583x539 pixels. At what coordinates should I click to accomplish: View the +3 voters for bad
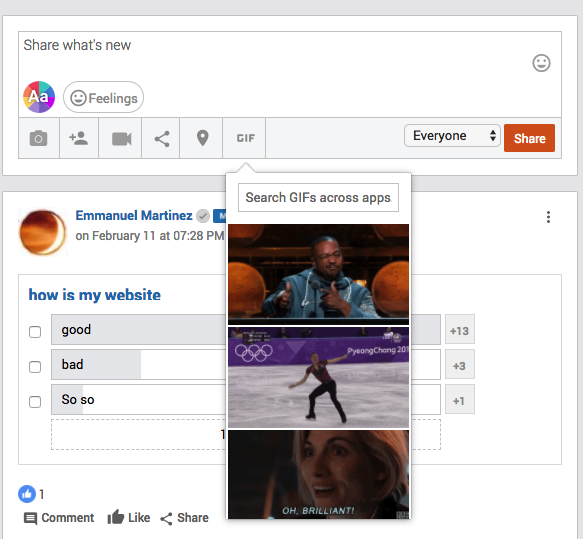[460, 364]
